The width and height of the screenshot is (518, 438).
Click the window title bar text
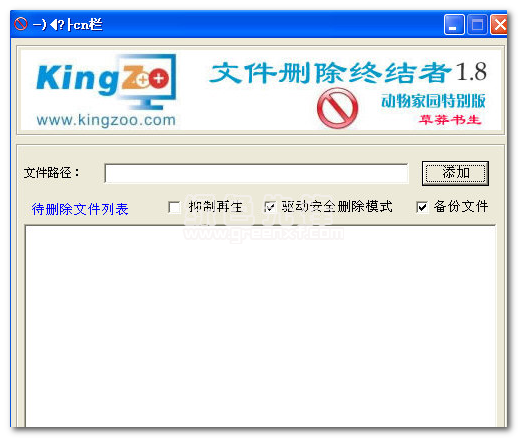(x=68, y=24)
